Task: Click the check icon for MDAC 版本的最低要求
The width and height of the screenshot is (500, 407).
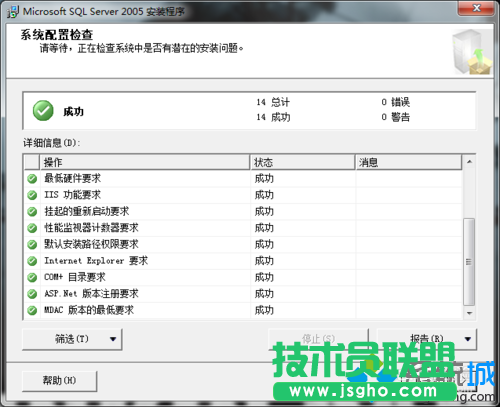Action: (32, 310)
